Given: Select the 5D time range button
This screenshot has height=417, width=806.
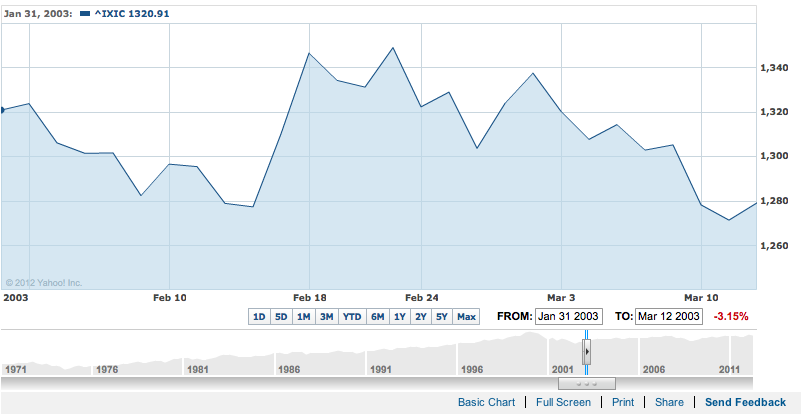Looking at the screenshot, I should [x=281, y=317].
